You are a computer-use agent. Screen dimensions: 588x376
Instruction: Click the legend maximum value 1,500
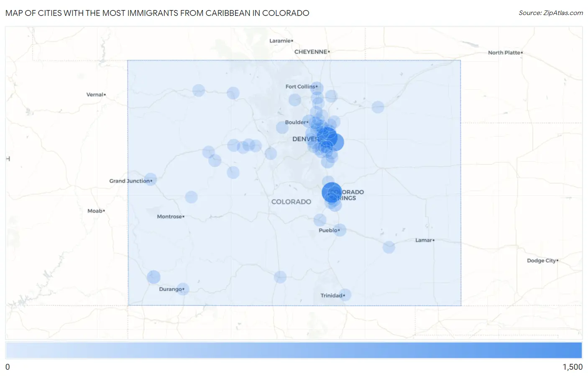point(573,367)
